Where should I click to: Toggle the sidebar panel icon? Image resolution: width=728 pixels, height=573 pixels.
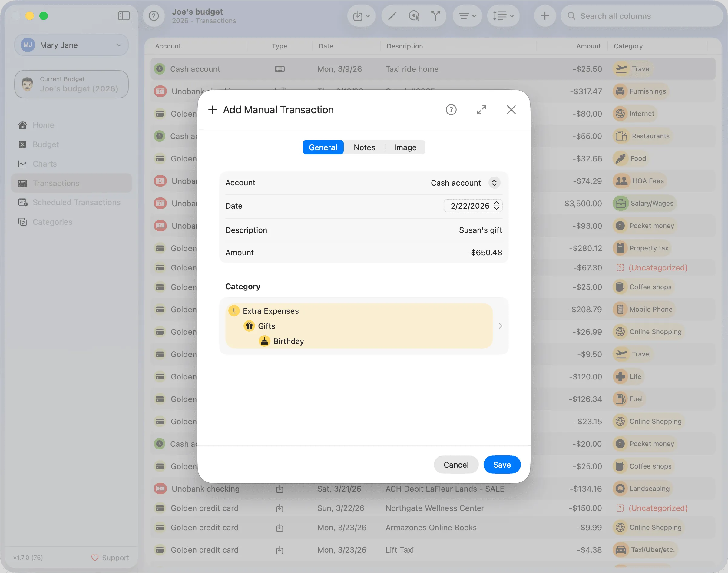click(124, 16)
